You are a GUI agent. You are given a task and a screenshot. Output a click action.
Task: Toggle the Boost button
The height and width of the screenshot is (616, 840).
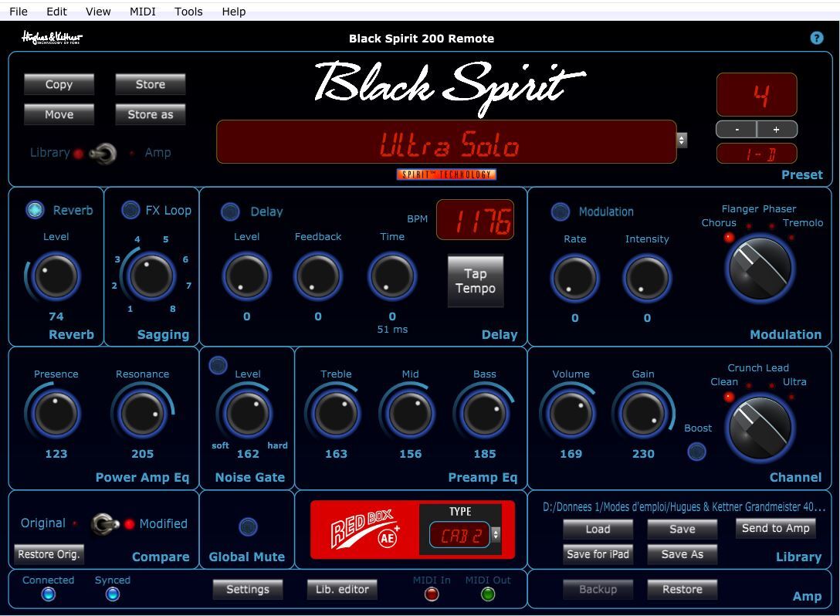click(697, 452)
